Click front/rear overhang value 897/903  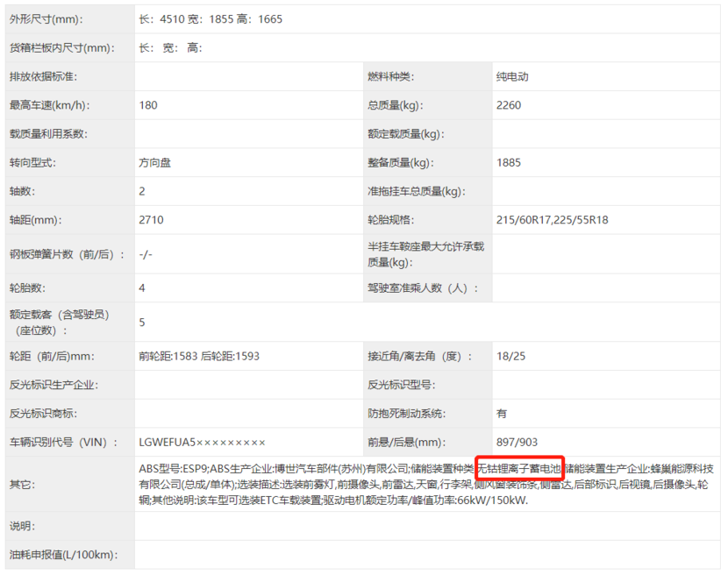click(x=517, y=443)
